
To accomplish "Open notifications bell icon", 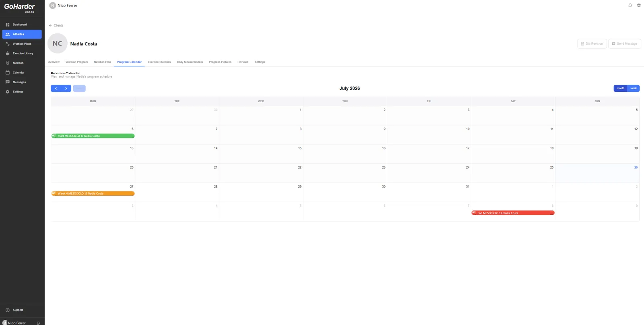I will [x=630, y=5].
